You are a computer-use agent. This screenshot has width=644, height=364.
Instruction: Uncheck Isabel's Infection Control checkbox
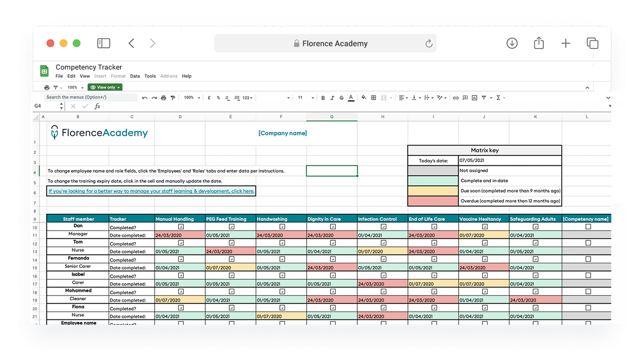pos(382,275)
